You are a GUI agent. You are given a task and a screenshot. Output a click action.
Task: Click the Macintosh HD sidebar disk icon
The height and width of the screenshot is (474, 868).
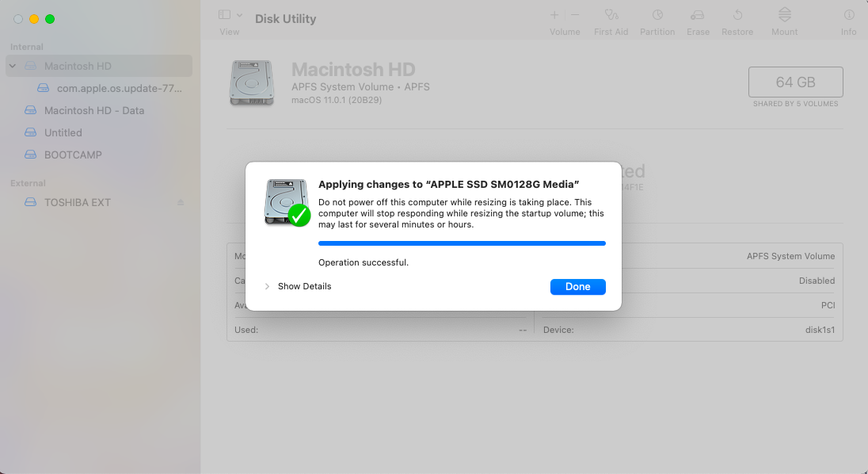click(x=30, y=66)
